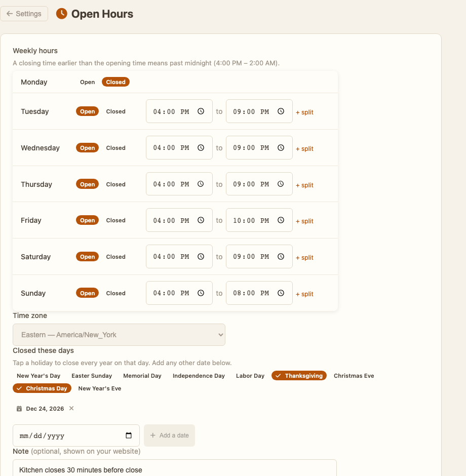Click the Add a date button

169,435
